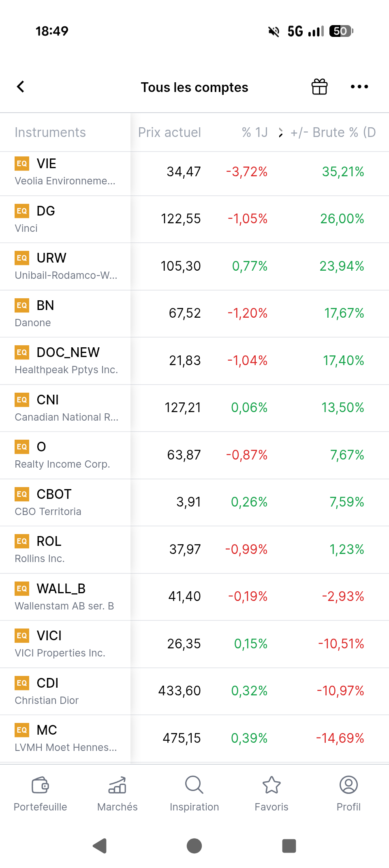This screenshot has height=868, width=389.
Task: Sort by Prix actuel column header
Action: pos(169,133)
